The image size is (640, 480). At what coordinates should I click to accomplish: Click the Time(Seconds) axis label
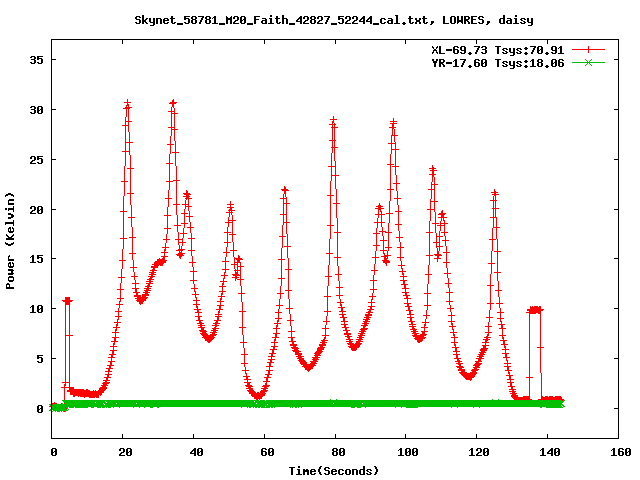point(334,471)
